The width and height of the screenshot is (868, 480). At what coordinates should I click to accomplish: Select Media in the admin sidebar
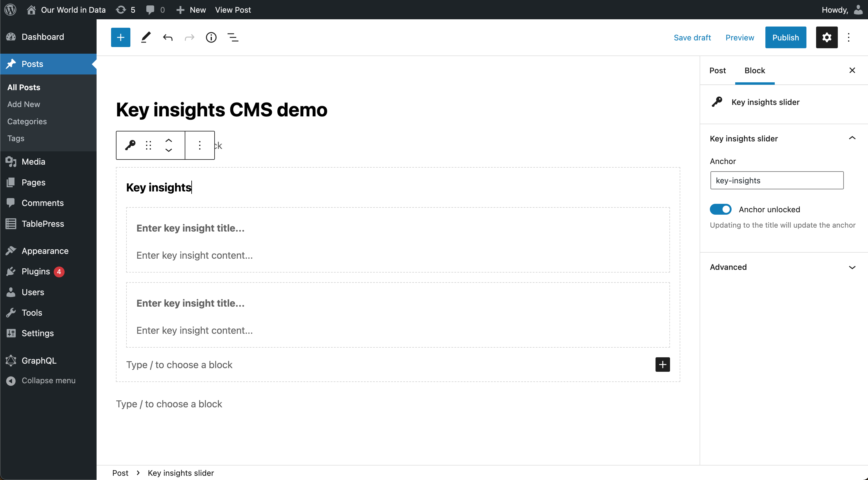tap(33, 162)
